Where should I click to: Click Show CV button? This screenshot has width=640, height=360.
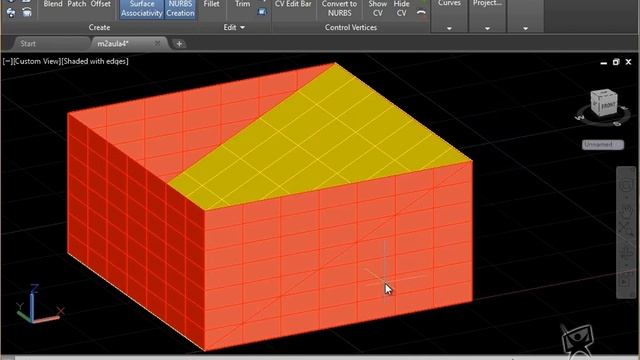click(378, 9)
